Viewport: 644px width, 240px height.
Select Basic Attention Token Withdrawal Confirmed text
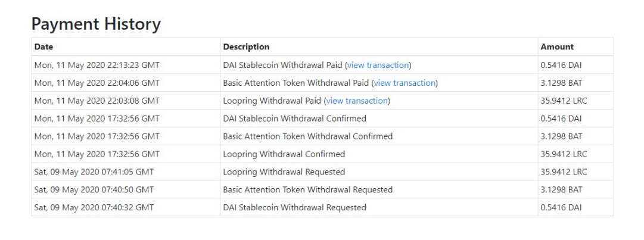coord(307,136)
